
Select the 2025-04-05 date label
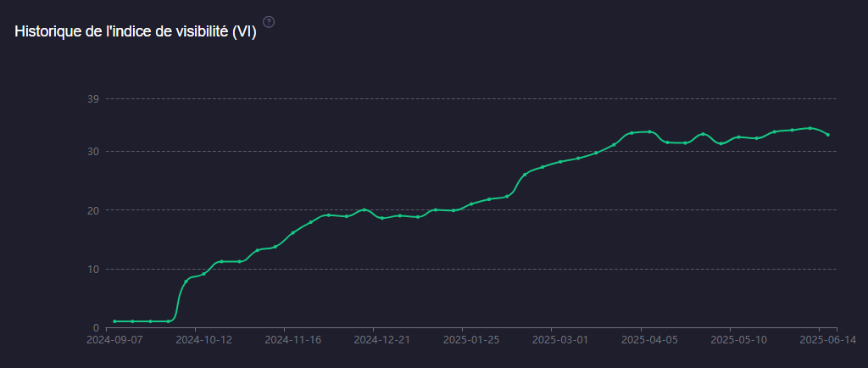[650, 339]
